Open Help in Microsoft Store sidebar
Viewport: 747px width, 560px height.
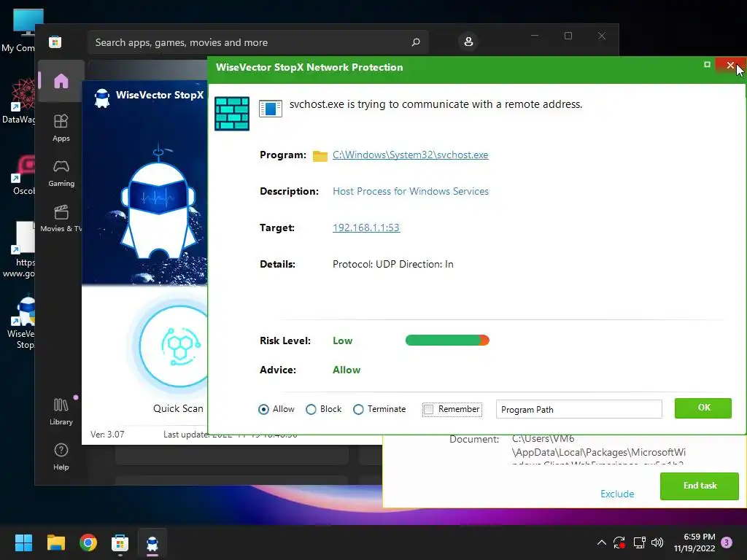tap(61, 456)
